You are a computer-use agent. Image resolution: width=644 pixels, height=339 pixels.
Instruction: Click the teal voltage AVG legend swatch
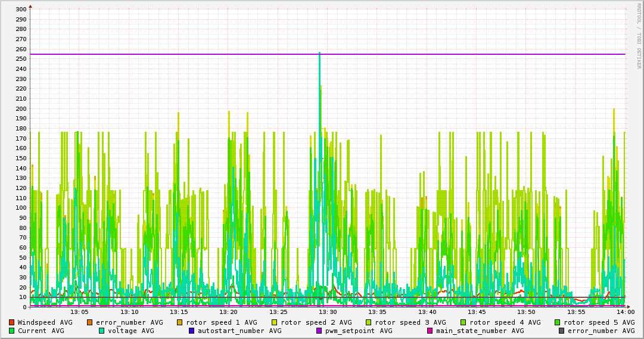[x=101, y=331]
